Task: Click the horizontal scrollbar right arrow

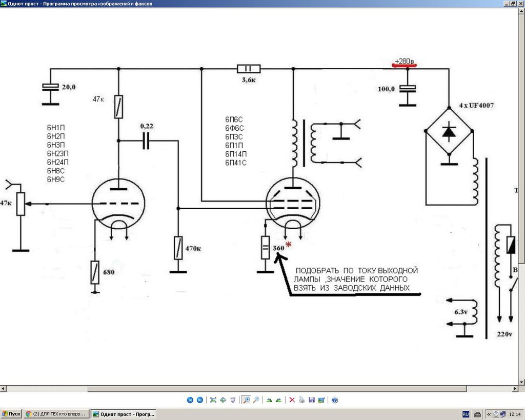Action: point(514,388)
